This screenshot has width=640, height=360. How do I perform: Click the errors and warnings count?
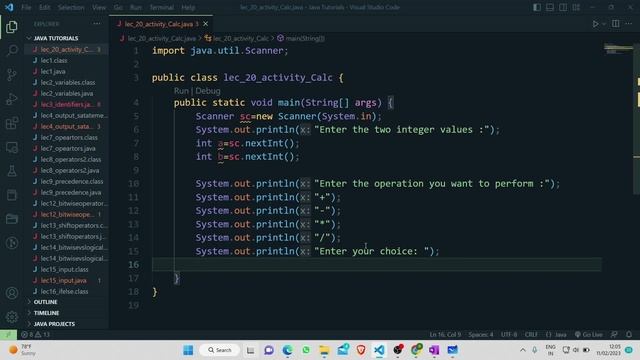[x=36, y=334]
